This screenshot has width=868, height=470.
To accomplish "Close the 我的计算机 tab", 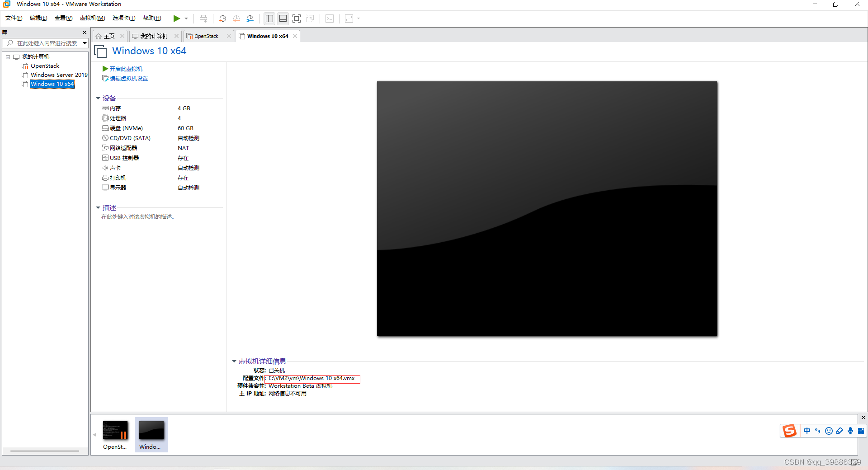I will (x=176, y=36).
